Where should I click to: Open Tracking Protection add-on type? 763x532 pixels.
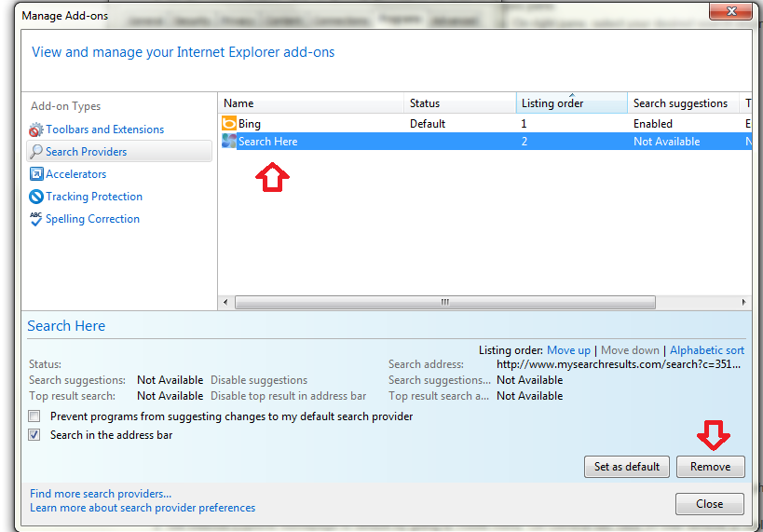[x=94, y=197]
